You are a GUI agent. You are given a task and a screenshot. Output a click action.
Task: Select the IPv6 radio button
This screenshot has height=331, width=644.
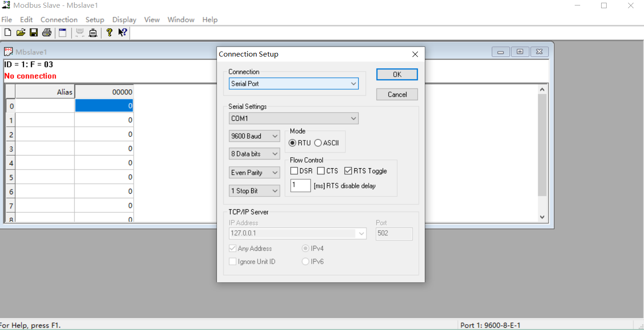305,262
